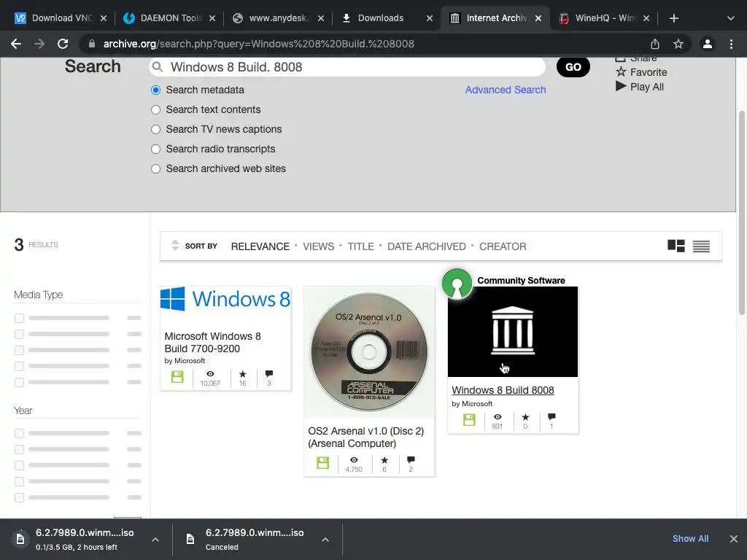Image resolution: width=747 pixels, height=560 pixels.
Task: Sort results by VIEWS
Action: point(318,246)
